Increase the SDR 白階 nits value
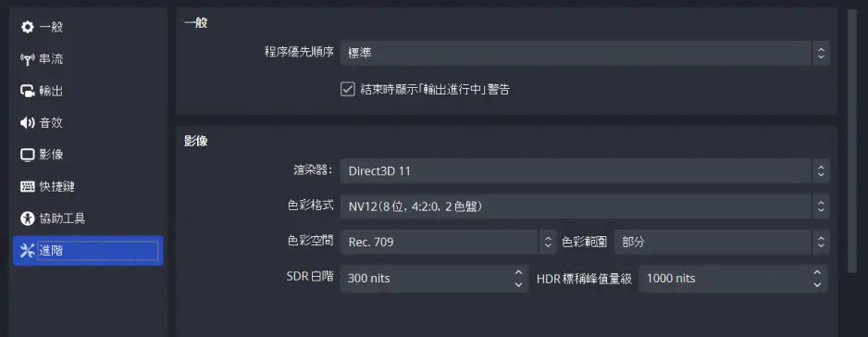 click(518, 273)
